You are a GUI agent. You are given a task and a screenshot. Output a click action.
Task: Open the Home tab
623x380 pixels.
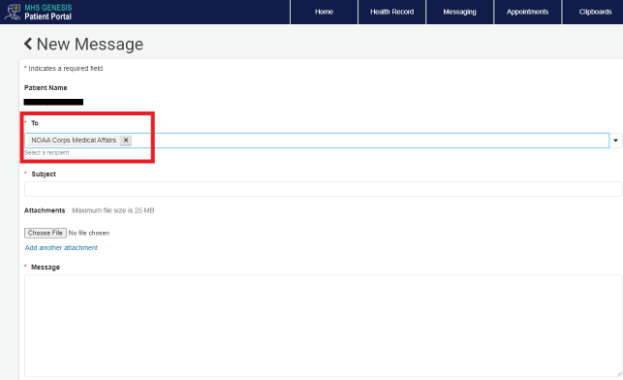(324, 12)
